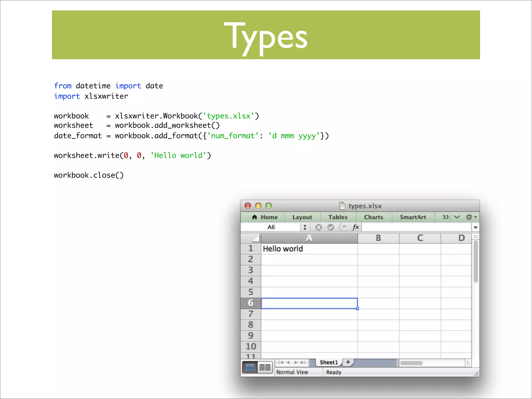The image size is (532, 399).
Task: Click the types.xlsx document icon in title
Action: 342,206
